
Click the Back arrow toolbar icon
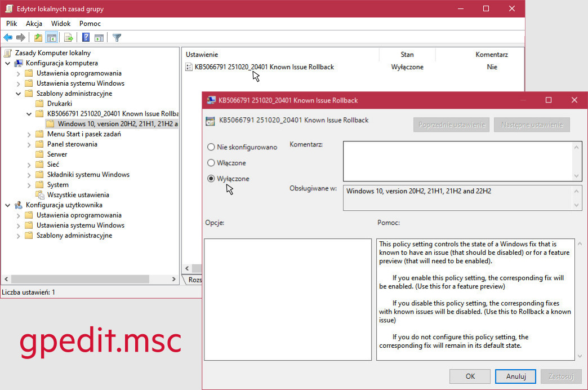pyautogui.click(x=8, y=38)
